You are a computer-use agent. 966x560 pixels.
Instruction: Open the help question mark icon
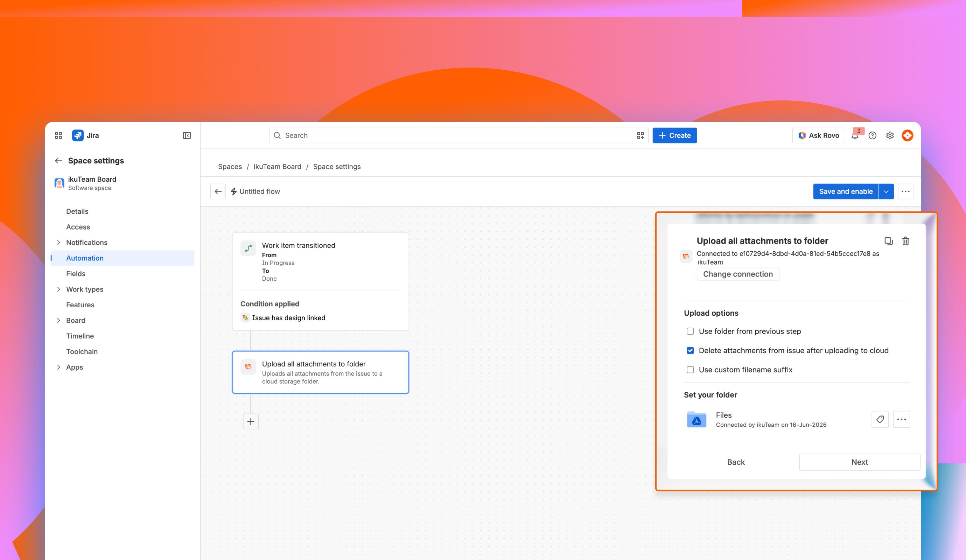pyautogui.click(x=873, y=135)
